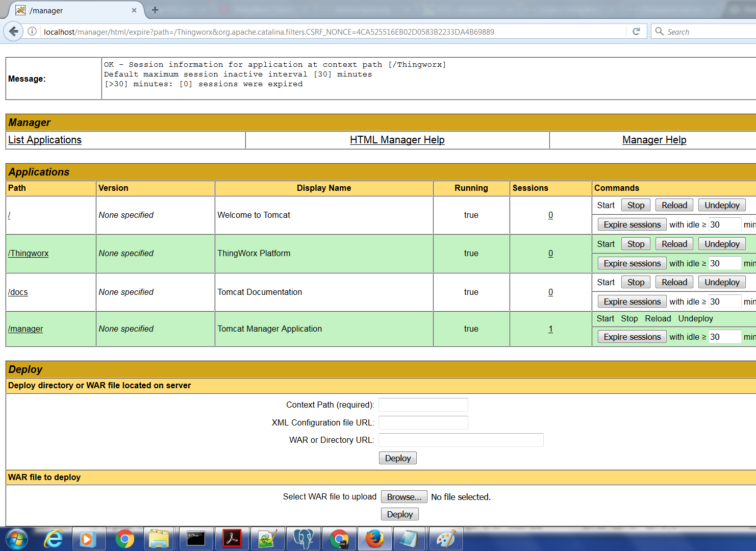Click the 'ThingWorx Platform' display name text
The height and width of the screenshot is (551, 756).
(x=254, y=254)
